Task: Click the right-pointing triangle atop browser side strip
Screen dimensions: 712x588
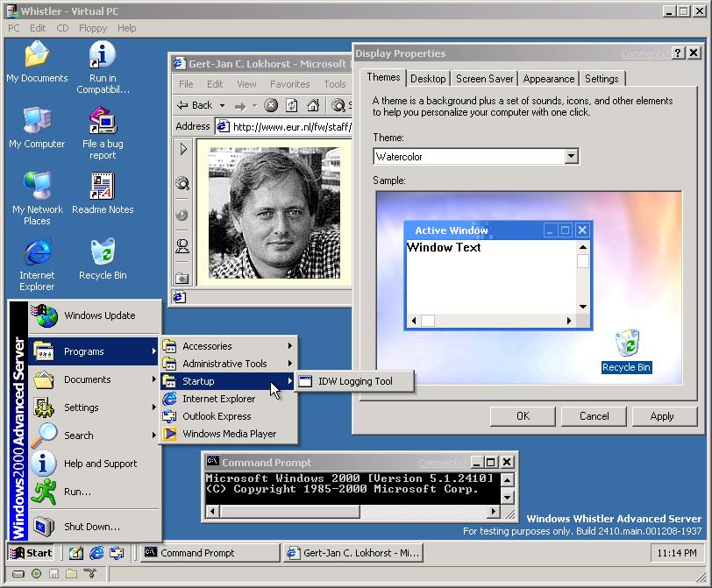Action: 183,149
